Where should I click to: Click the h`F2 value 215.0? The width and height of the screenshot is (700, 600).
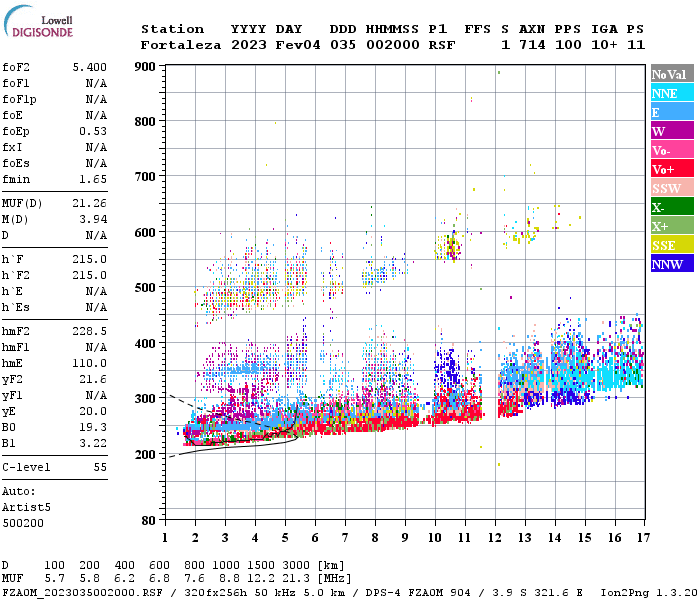(x=90, y=275)
